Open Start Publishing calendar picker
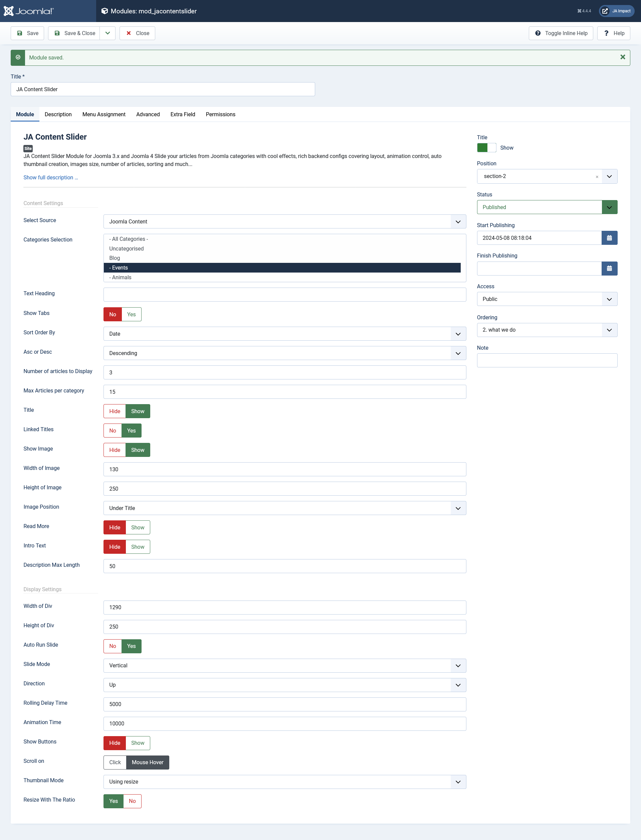641x840 pixels. pos(609,238)
